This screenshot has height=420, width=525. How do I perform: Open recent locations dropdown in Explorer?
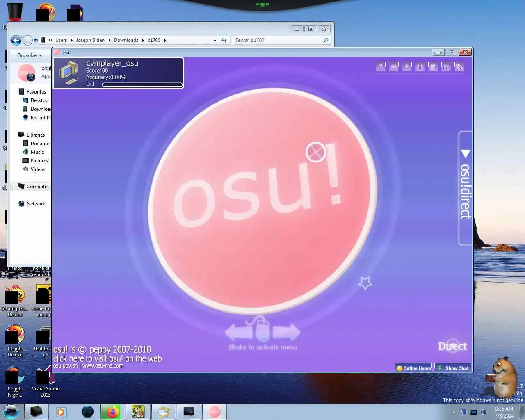pyautogui.click(x=36, y=40)
